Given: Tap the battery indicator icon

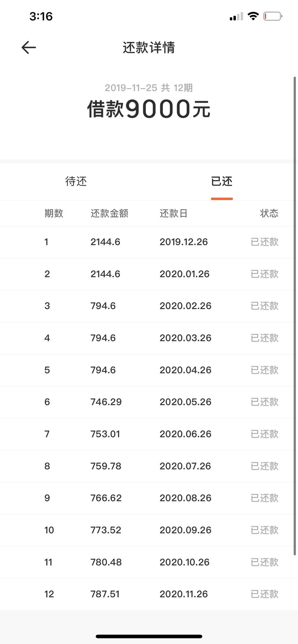Looking at the screenshot, I should click(x=273, y=16).
